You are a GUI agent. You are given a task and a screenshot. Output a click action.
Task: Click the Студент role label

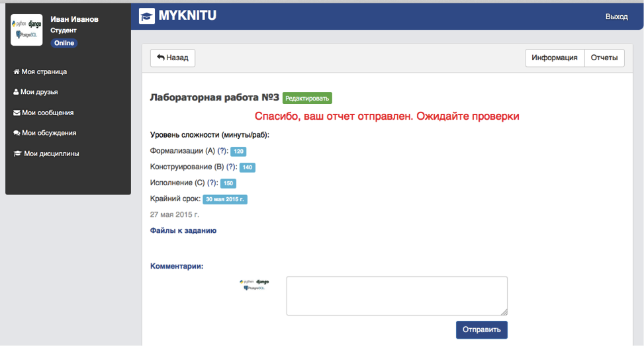(64, 30)
